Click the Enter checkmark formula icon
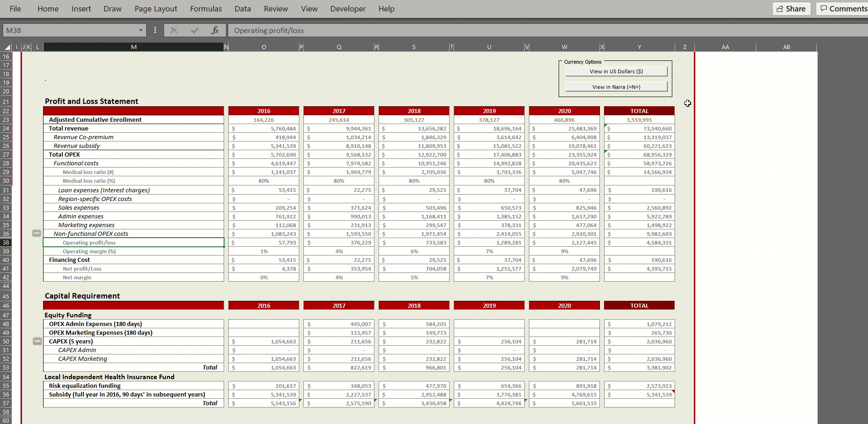 (x=195, y=30)
